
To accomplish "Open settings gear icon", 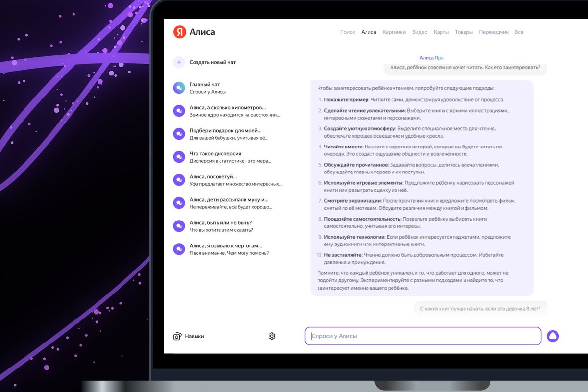I will coord(272,336).
